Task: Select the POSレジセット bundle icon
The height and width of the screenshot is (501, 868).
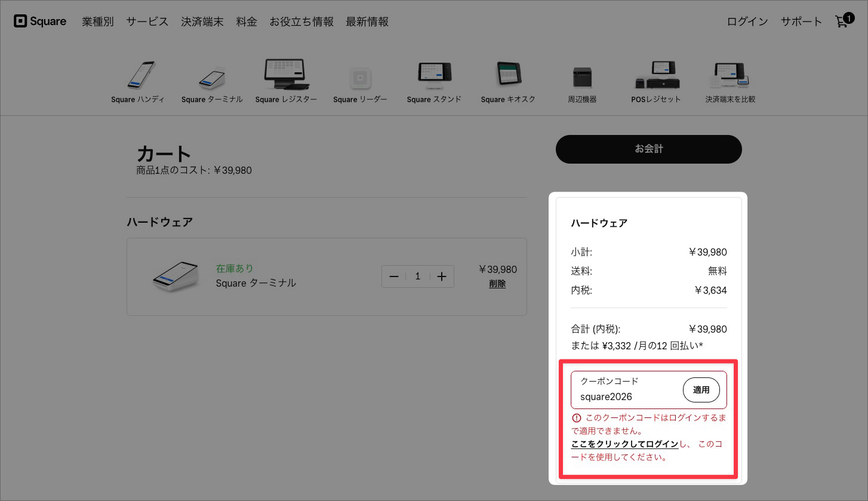Action: [656, 75]
